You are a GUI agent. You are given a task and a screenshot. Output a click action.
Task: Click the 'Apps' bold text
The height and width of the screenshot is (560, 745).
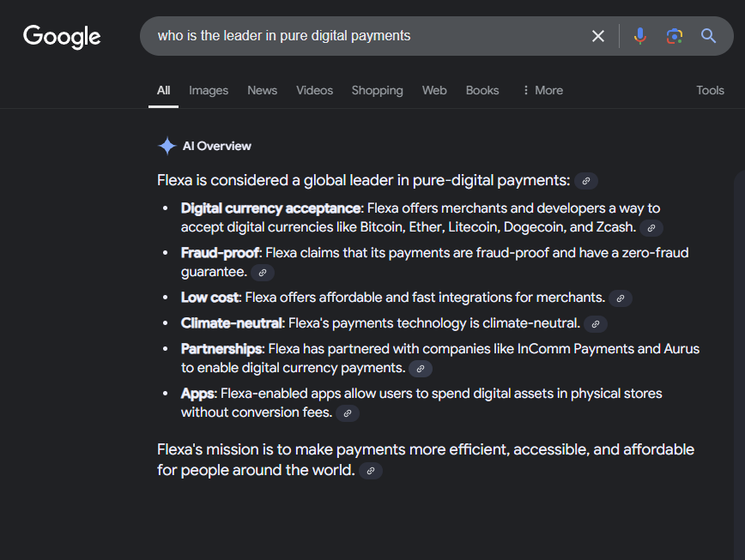coord(197,394)
